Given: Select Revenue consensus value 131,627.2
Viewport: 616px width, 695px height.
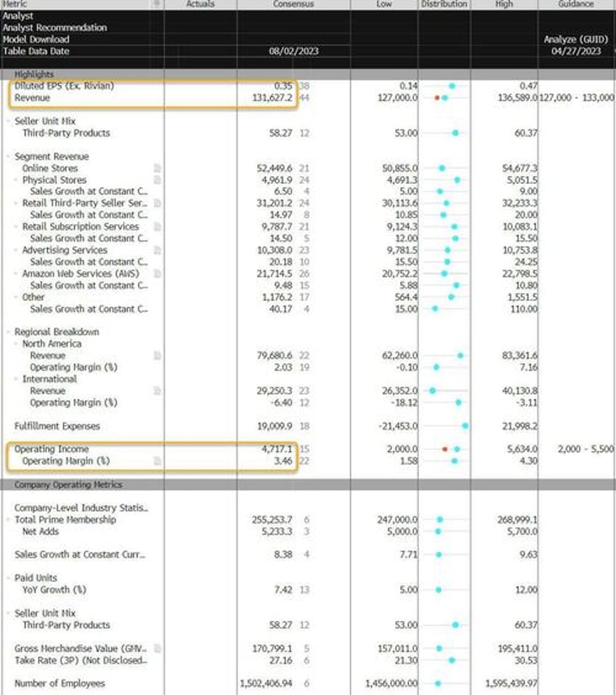Looking at the screenshot, I should tap(272, 97).
